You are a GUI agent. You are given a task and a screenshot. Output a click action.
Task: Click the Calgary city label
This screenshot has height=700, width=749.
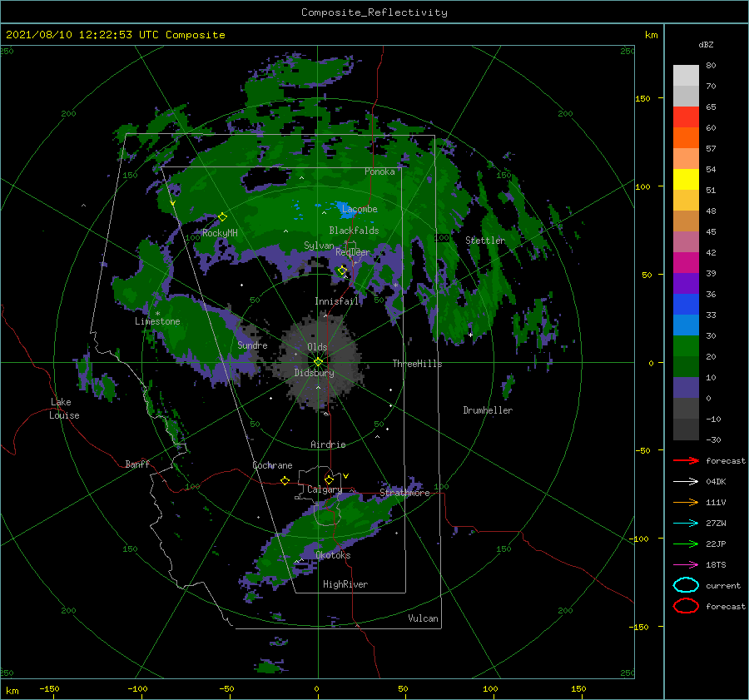click(x=325, y=489)
